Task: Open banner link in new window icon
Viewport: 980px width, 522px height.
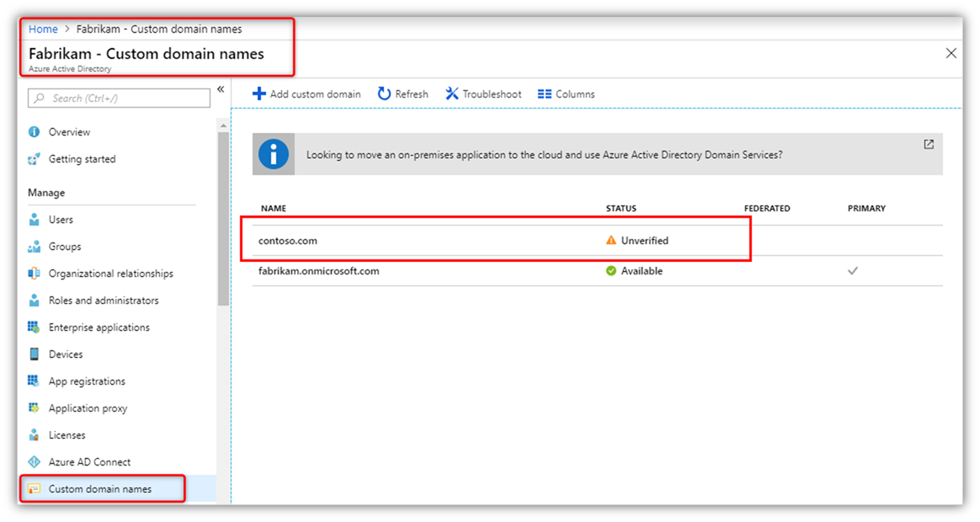Action: [x=929, y=145]
